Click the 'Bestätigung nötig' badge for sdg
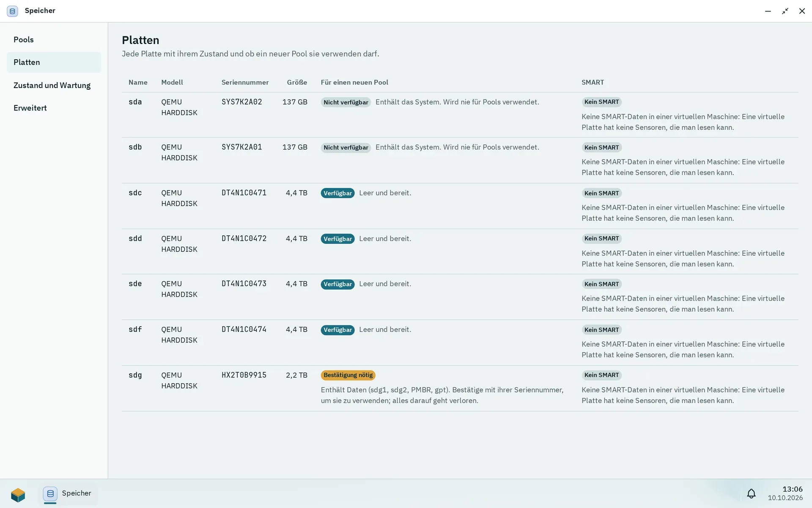This screenshot has height=508, width=812. tap(348, 375)
